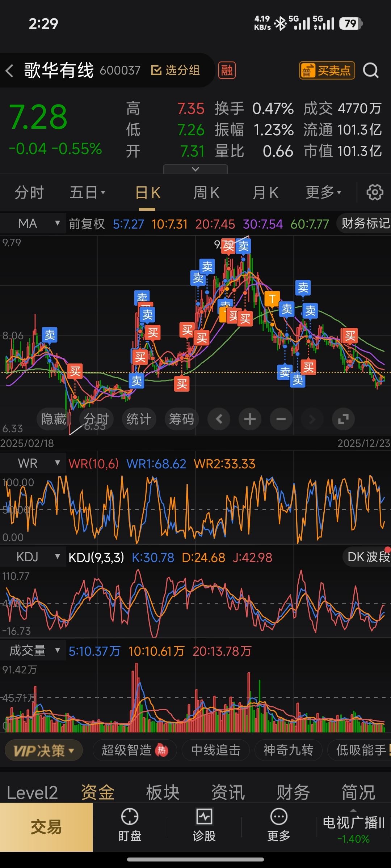Expand 电视广播II sector panel

(353, 827)
